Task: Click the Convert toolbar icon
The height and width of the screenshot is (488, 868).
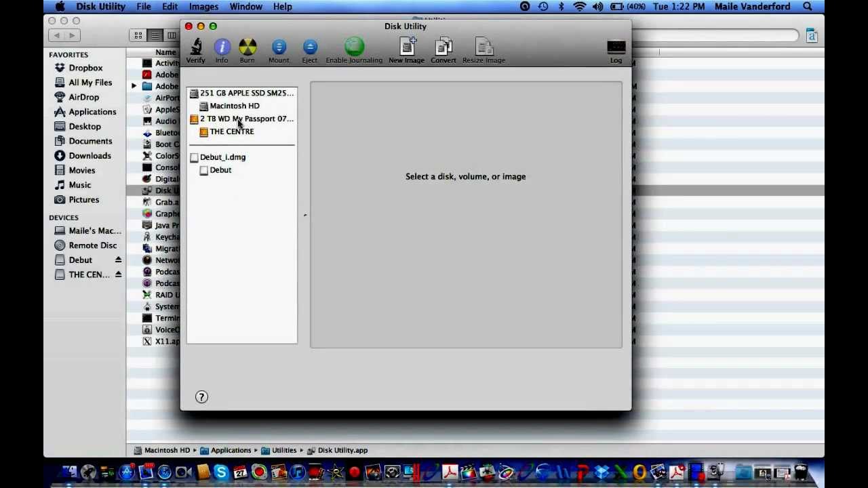Action: 443,51
